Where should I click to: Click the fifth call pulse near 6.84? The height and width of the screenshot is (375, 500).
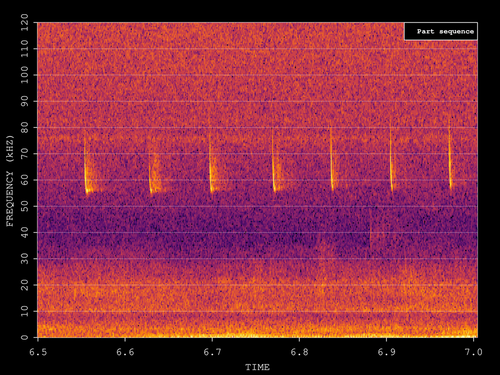click(332, 160)
